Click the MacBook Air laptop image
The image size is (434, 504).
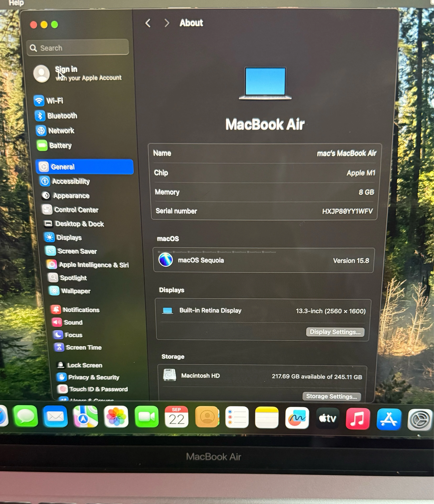pos(265,83)
